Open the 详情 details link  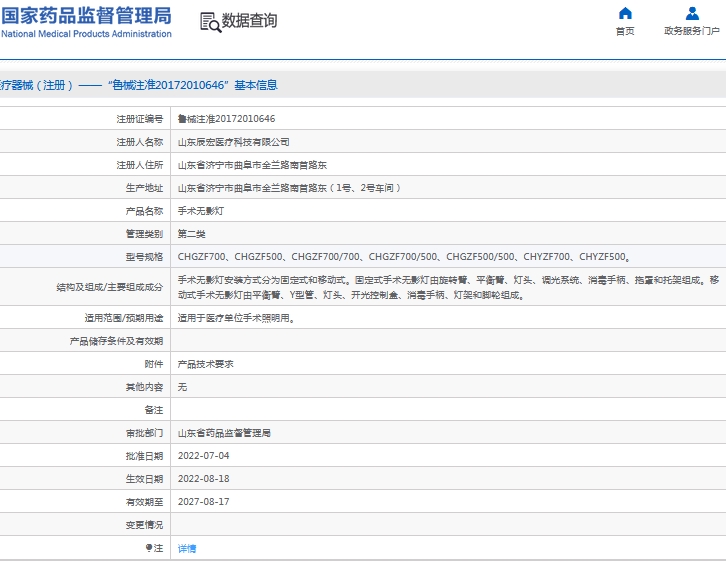point(187,548)
